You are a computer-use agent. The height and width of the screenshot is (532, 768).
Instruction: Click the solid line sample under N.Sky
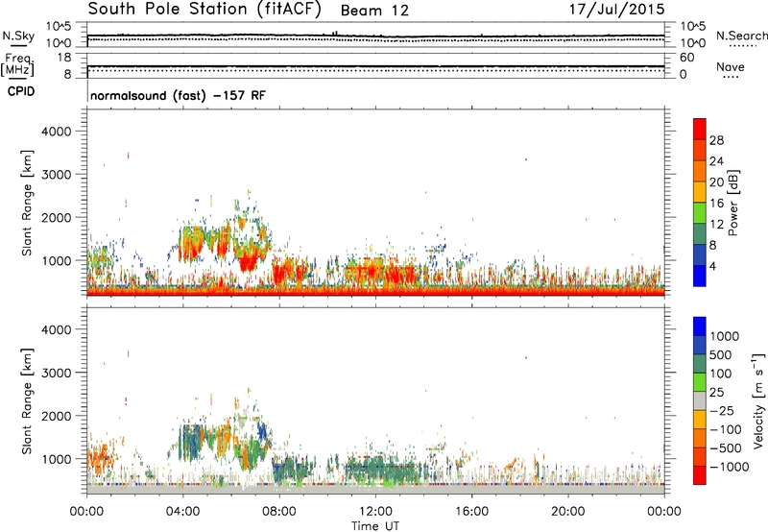[18, 45]
